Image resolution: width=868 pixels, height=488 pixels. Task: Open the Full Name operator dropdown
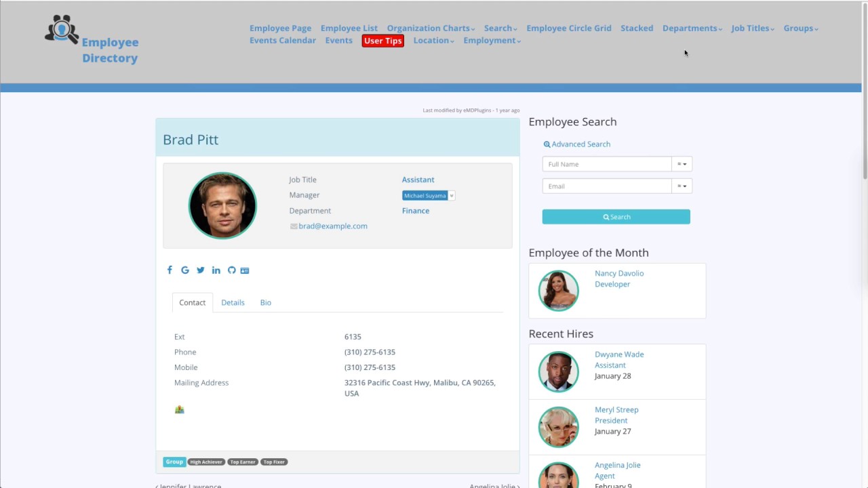[x=682, y=164]
